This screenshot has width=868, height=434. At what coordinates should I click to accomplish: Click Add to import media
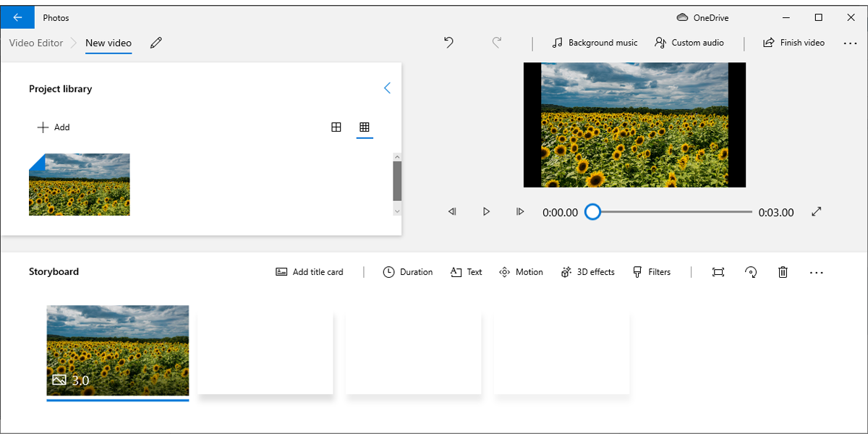[x=54, y=127]
